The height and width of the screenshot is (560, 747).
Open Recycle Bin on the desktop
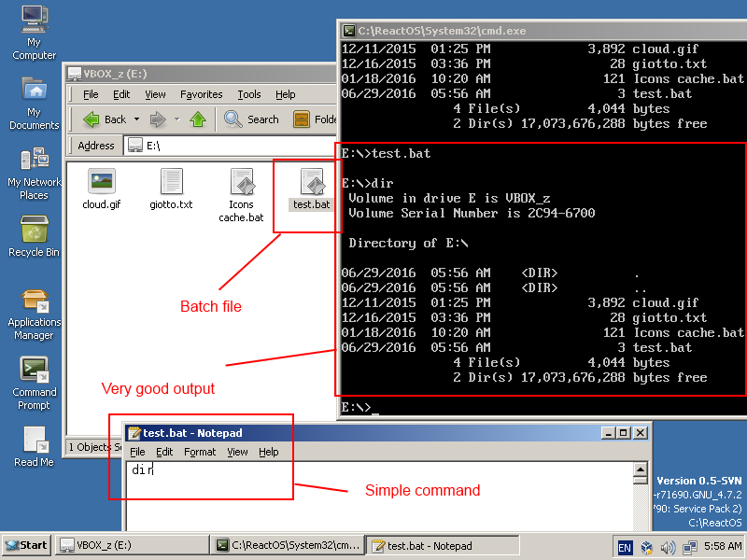click(x=34, y=230)
